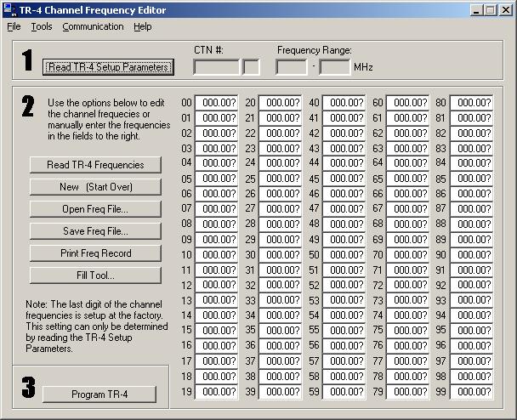517x420 pixels.
Task: Click Read TR-4 Setup Parameters button
Action: 108,67
